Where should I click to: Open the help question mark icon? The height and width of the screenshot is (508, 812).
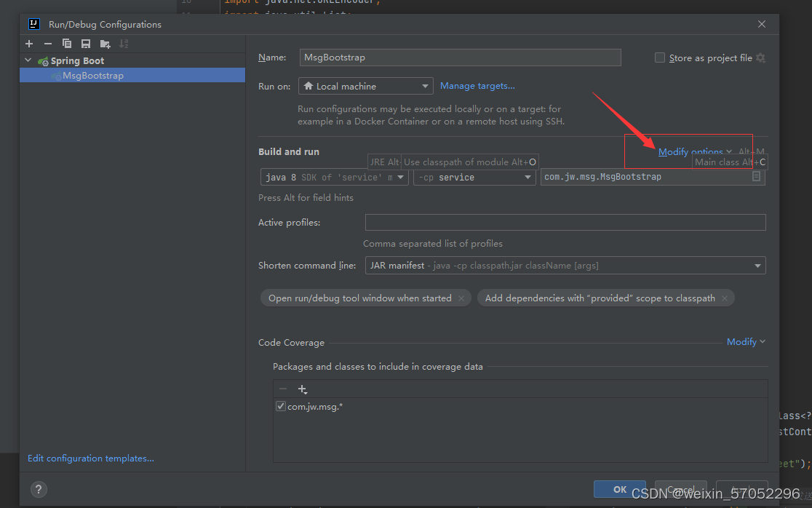point(38,489)
